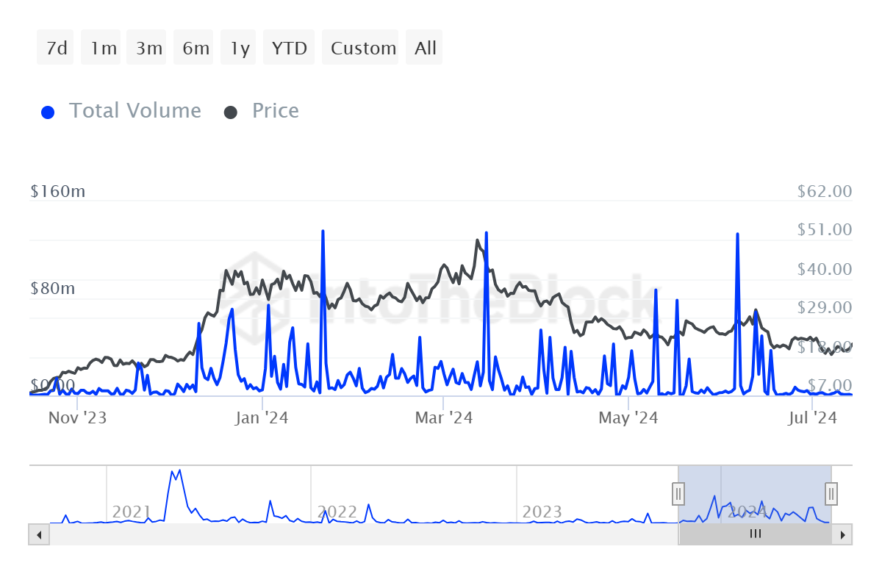Click the navigator right range handle
The width and height of the screenshot is (882, 588).
(x=831, y=493)
